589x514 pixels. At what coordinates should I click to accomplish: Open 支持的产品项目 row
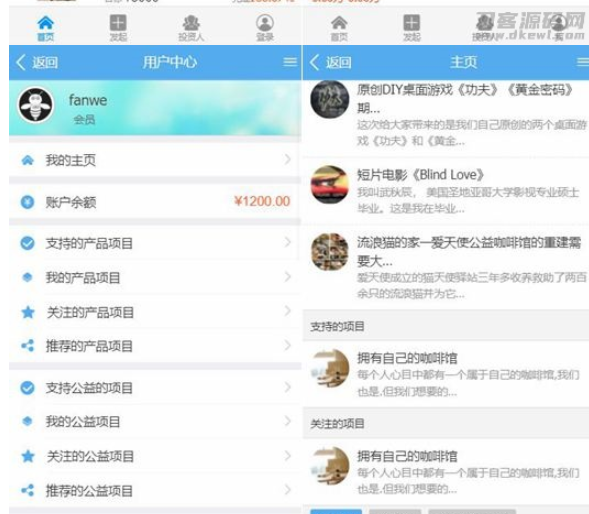[155, 243]
